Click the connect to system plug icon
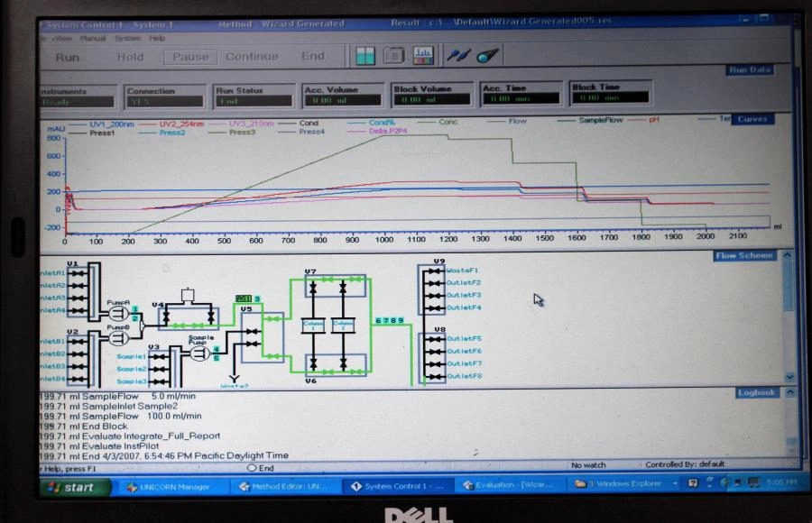 (457, 56)
